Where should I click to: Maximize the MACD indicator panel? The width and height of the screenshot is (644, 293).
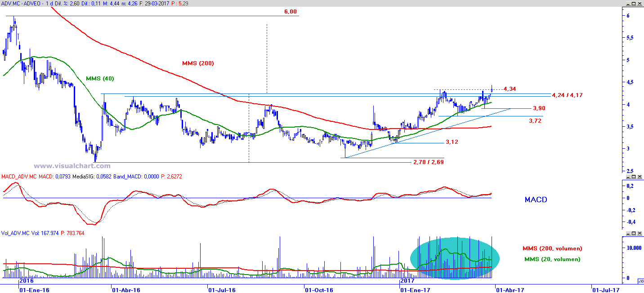pyautogui.click(x=633, y=177)
